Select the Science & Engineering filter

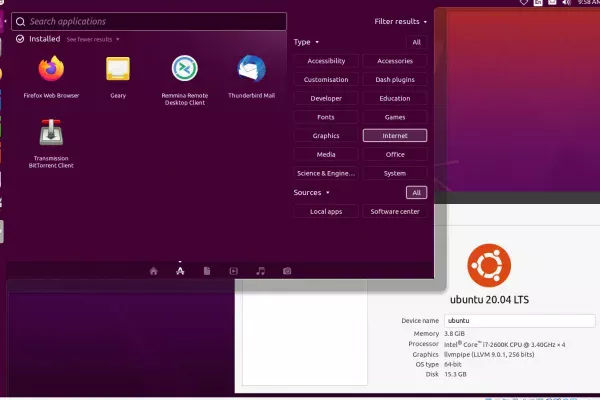coord(326,173)
